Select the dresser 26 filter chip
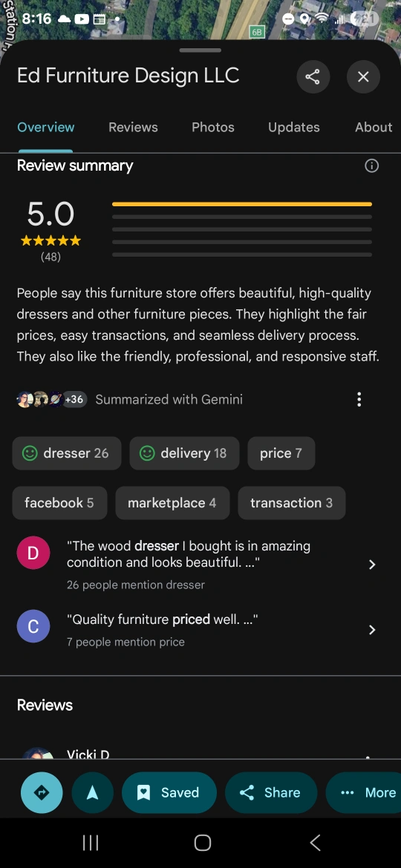 point(67,453)
